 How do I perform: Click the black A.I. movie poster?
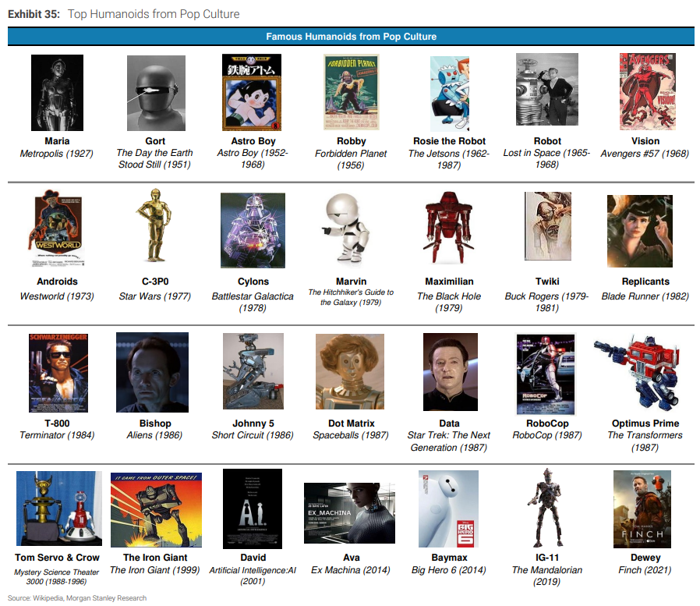[253, 509]
